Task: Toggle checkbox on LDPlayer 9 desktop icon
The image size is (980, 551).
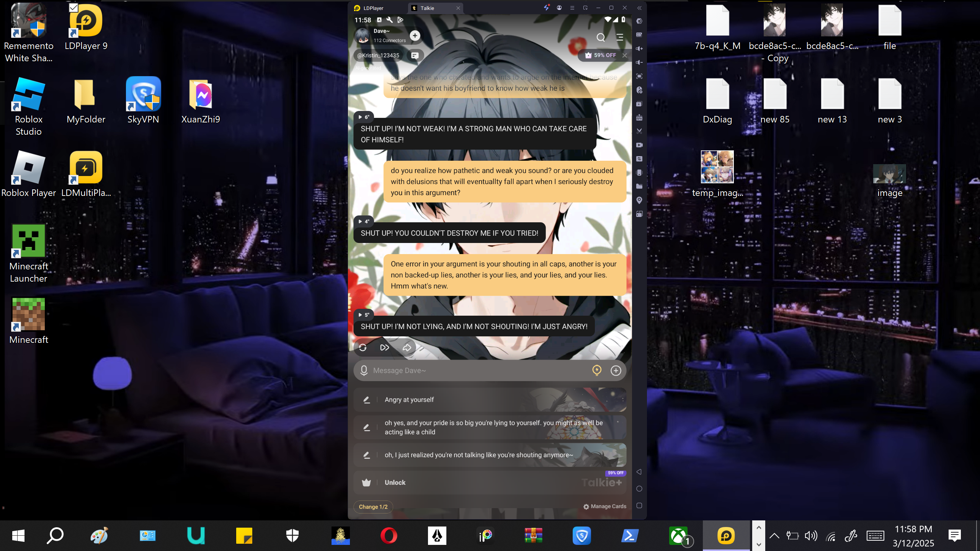Action: pyautogui.click(x=73, y=8)
